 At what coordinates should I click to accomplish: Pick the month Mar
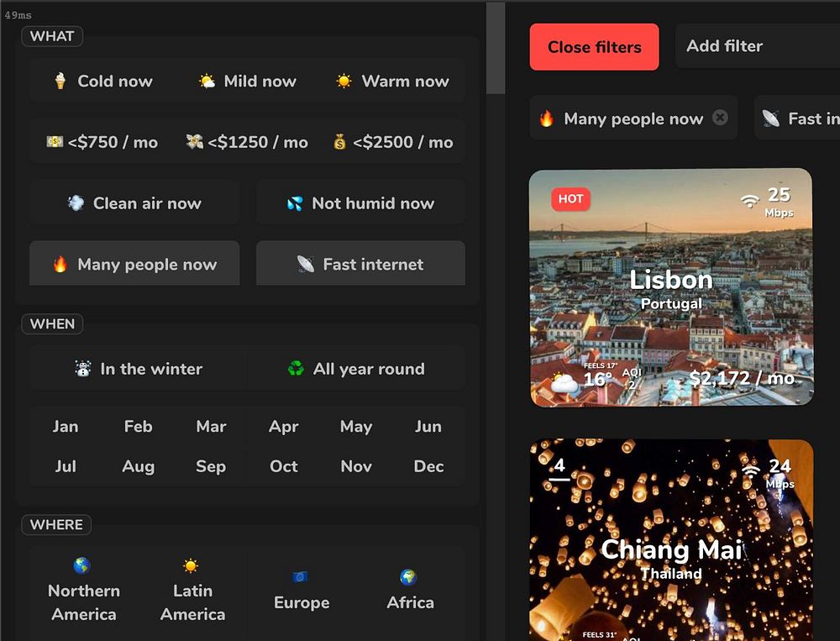[x=211, y=427]
